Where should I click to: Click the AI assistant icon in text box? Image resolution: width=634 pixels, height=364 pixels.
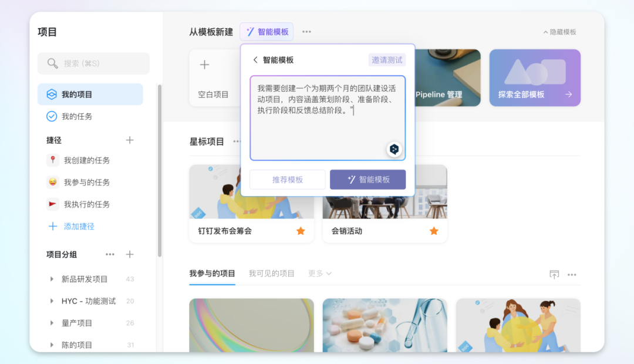[394, 149]
